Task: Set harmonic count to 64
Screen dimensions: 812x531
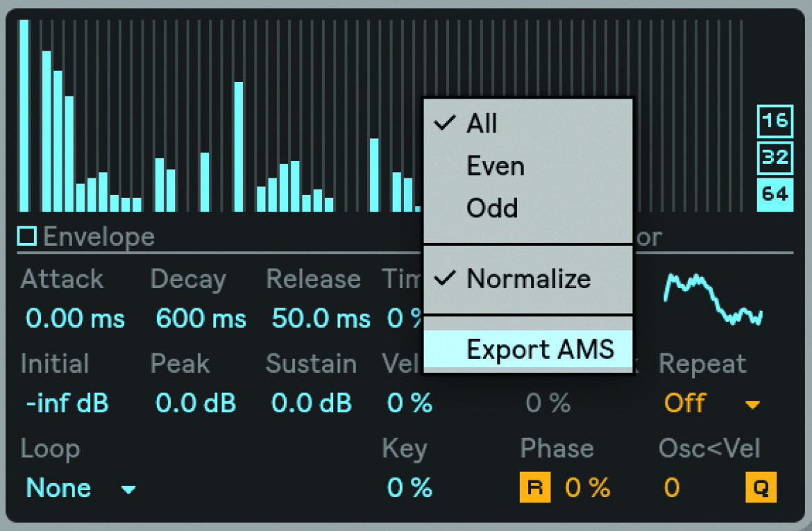Action: coord(775,194)
